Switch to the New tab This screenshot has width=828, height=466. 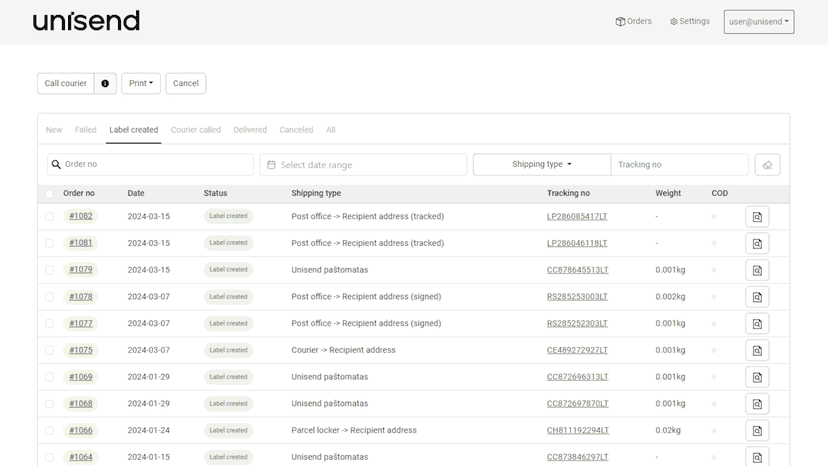click(x=54, y=130)
